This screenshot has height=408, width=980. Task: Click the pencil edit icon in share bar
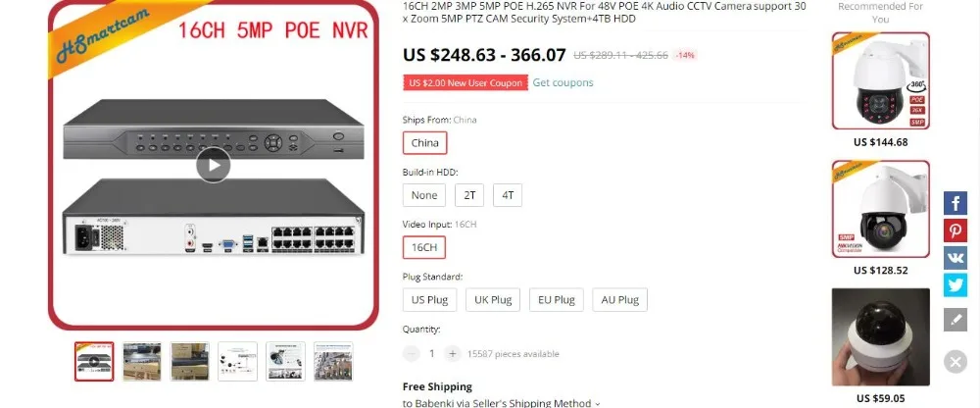coord(955,320)
